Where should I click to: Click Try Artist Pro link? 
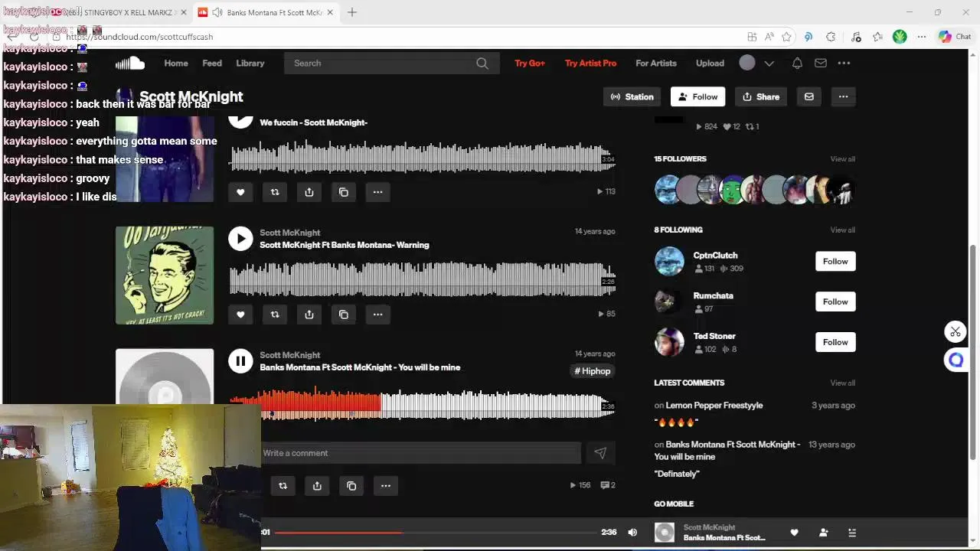[590, 64]
